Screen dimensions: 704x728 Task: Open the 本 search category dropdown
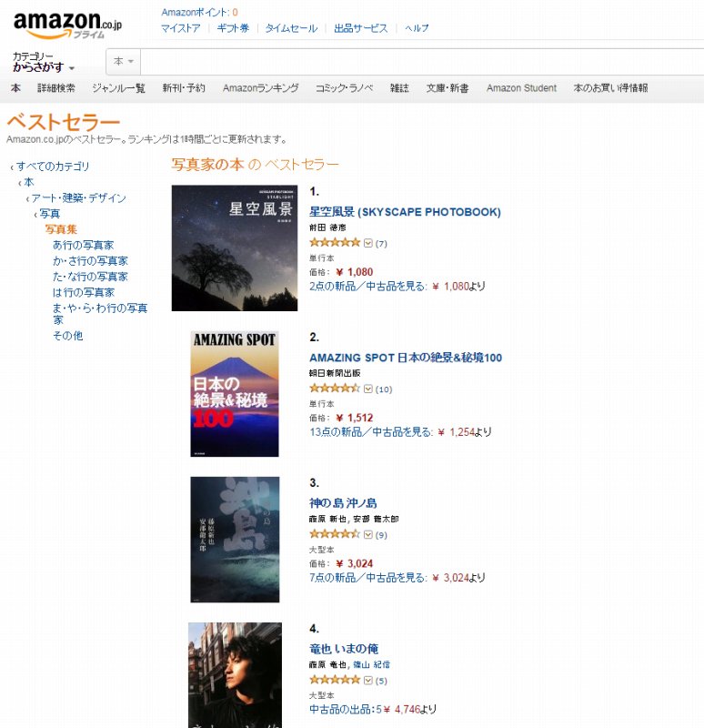[124, 61]
